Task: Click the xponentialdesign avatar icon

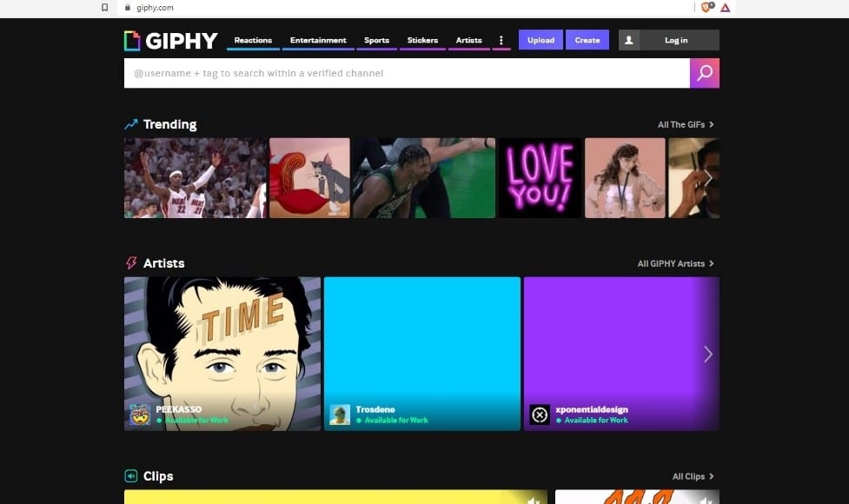Action: pos(540,414)
